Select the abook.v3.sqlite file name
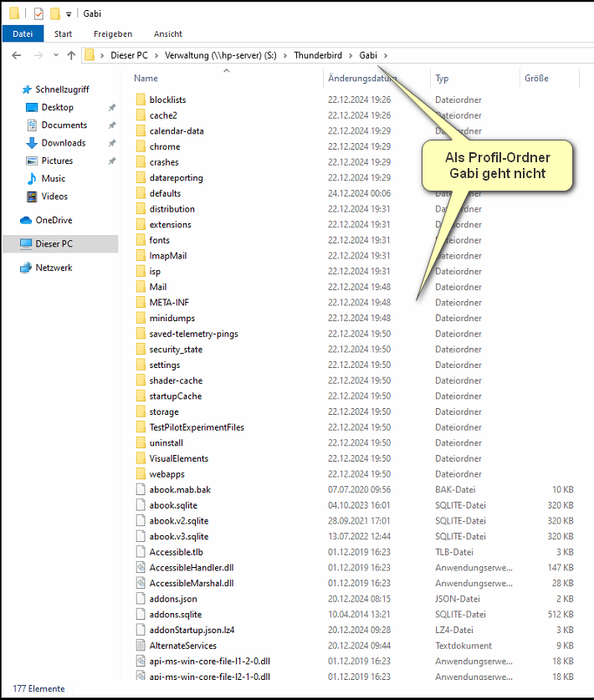 [179, 536]
